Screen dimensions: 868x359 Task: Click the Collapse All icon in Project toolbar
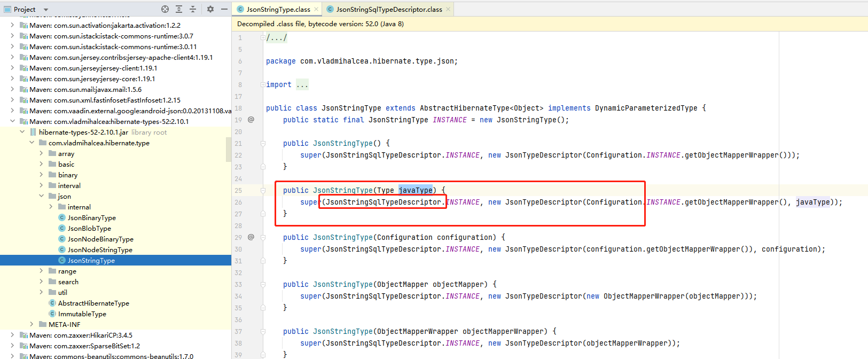193,9
